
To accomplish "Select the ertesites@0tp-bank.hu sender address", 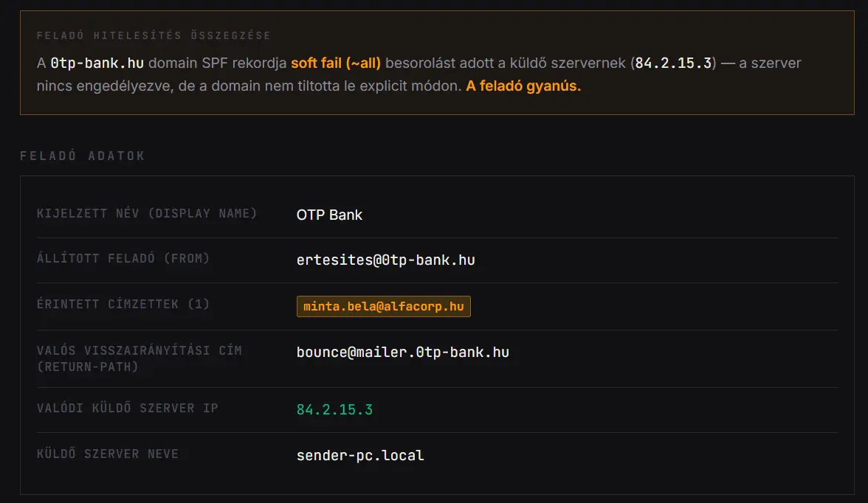I will [385, 260].
